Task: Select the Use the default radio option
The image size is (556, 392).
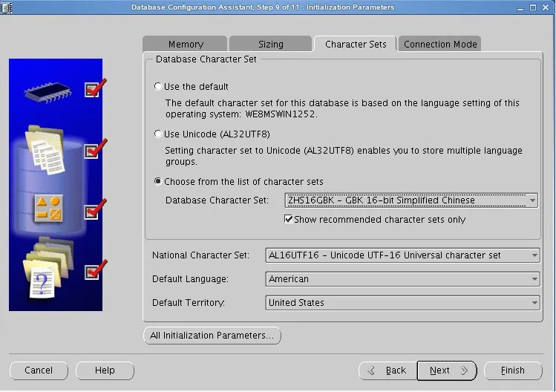Action: 158,86
